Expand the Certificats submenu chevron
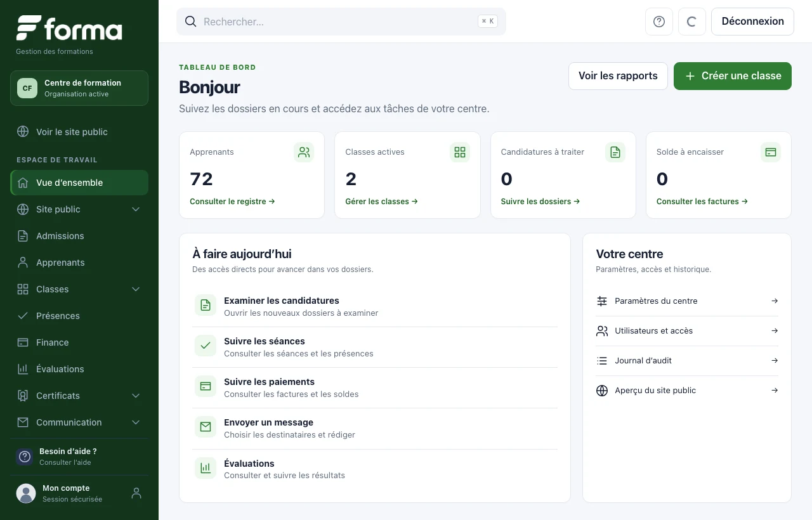812x520 pixels. 136,396
